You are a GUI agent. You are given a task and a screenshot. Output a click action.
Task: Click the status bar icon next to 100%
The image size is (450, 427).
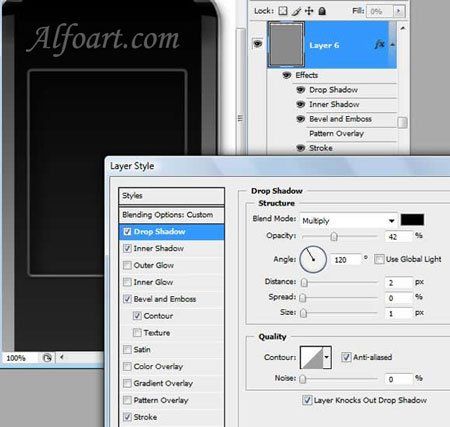(x=47, y=358)
